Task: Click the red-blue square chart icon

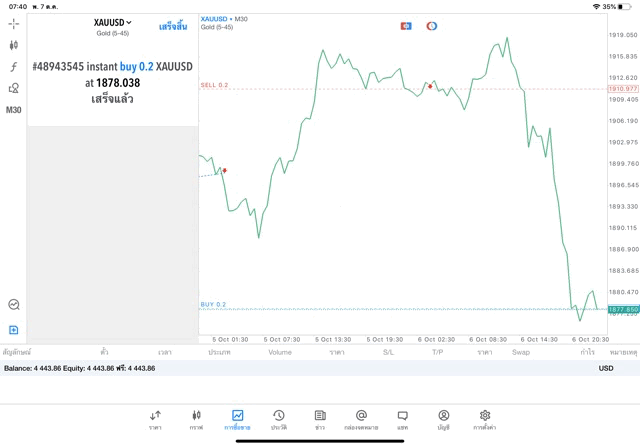Action: point(406,26)
